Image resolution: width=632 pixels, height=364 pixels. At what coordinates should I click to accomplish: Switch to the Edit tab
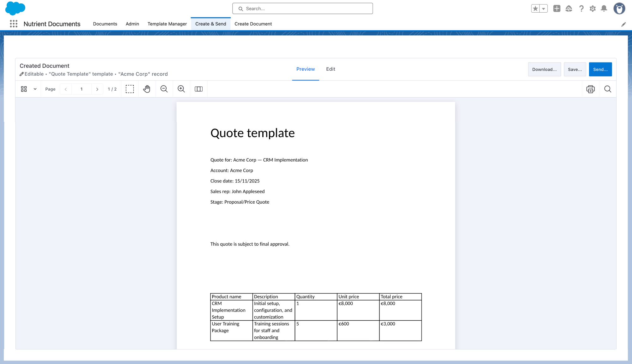pos(331,69)
